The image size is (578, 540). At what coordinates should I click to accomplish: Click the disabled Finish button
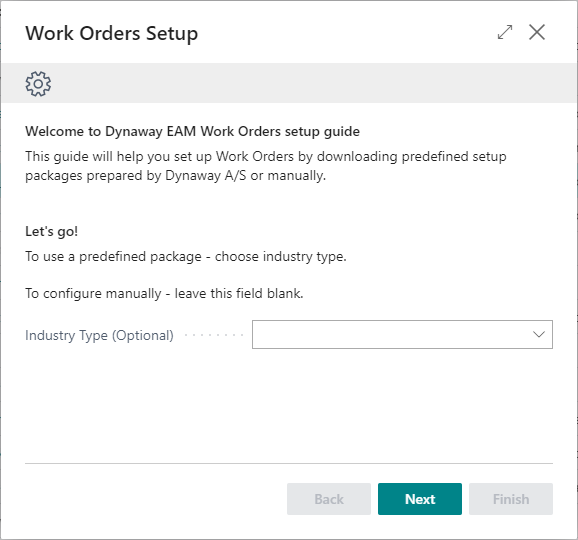511,499
